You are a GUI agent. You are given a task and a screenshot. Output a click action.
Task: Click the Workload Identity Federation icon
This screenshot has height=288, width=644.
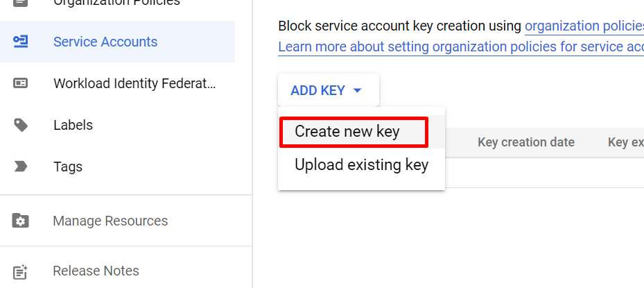click(x=21, y=83)
